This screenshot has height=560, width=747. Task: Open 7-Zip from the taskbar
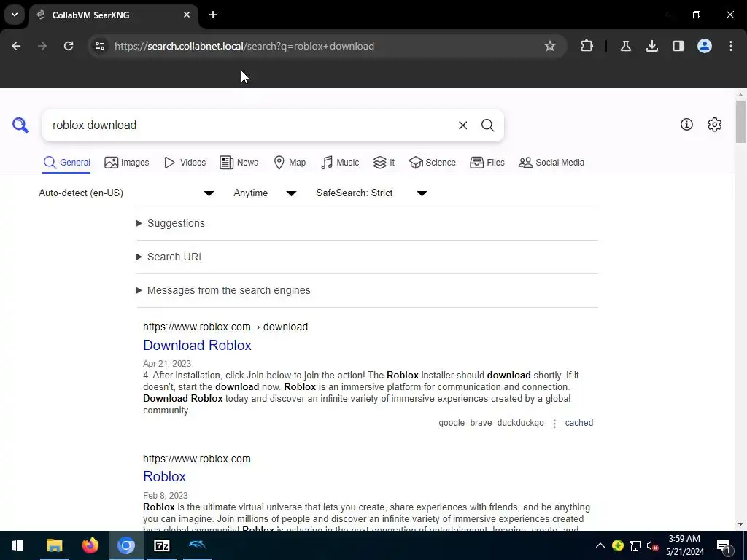(161, 545)
